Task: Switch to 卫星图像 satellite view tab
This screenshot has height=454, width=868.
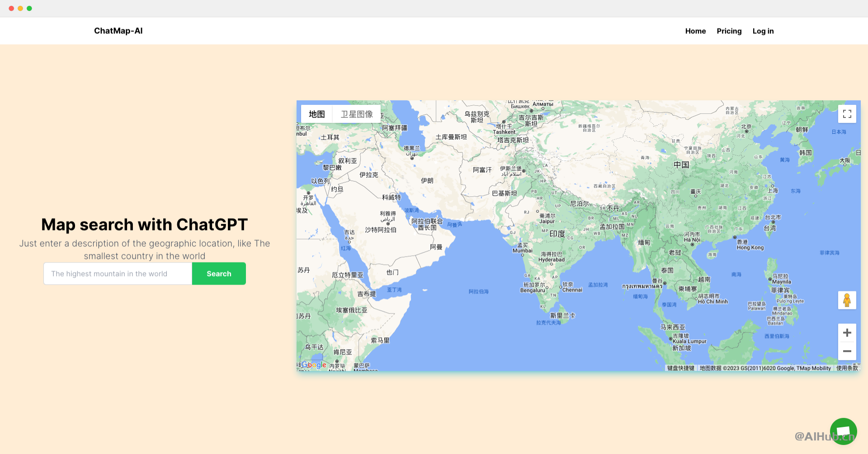Action: (357, 114)
